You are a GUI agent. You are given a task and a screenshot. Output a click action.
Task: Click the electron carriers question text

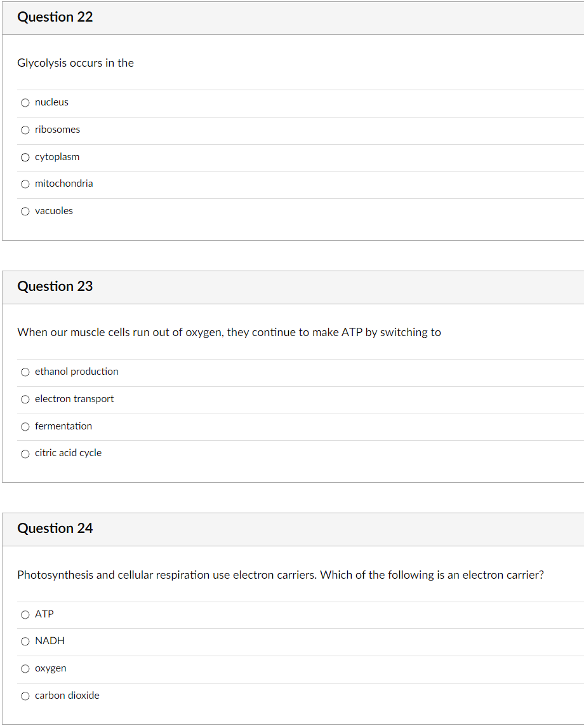[x=281, y=575]
